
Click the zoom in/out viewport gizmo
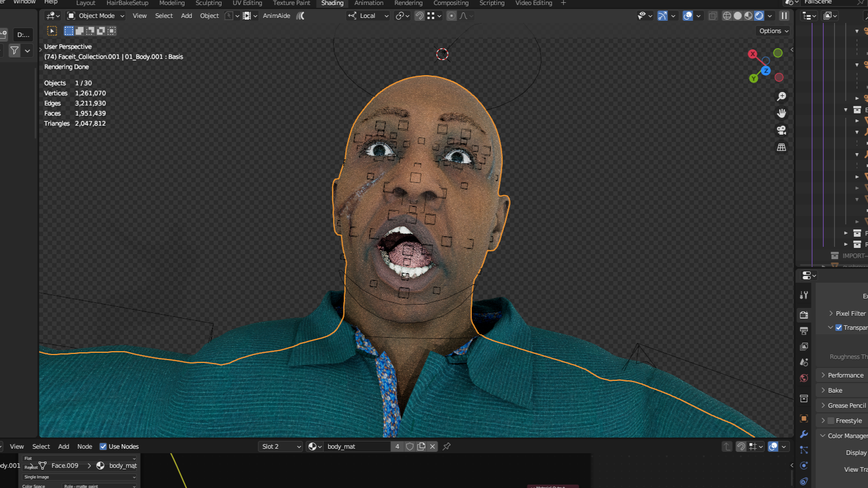(x=781, y=96)
